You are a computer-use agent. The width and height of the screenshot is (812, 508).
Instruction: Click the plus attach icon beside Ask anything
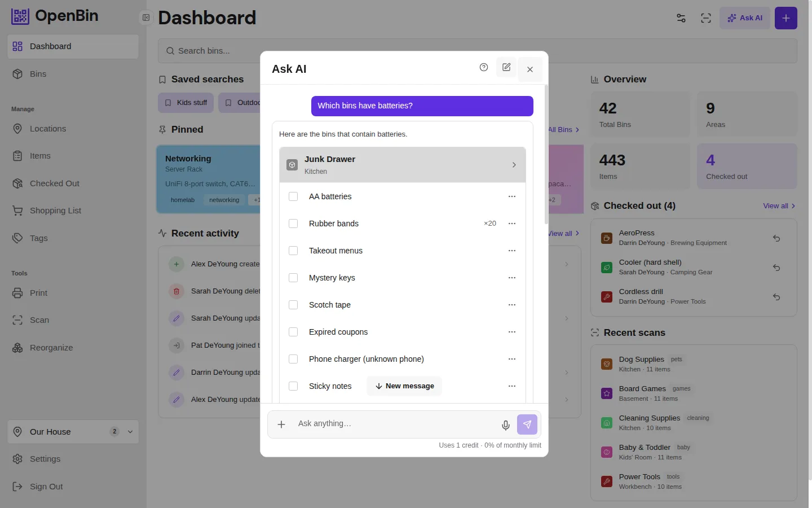[x=281, y=424]
